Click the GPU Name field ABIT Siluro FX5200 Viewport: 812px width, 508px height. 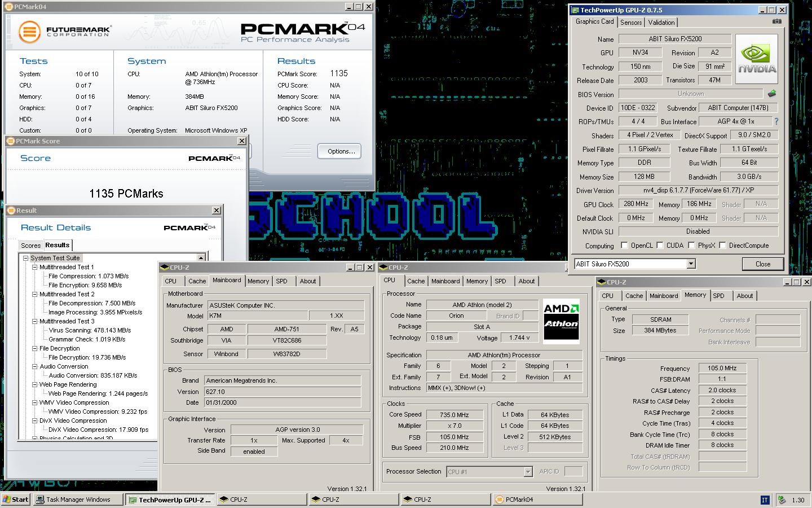675,39
